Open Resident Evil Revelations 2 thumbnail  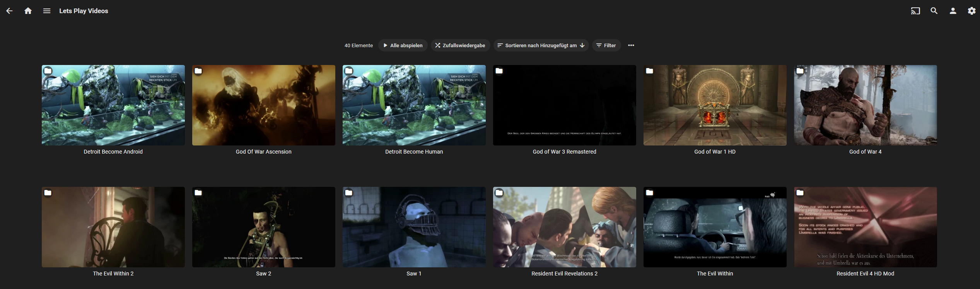(565, 227)
